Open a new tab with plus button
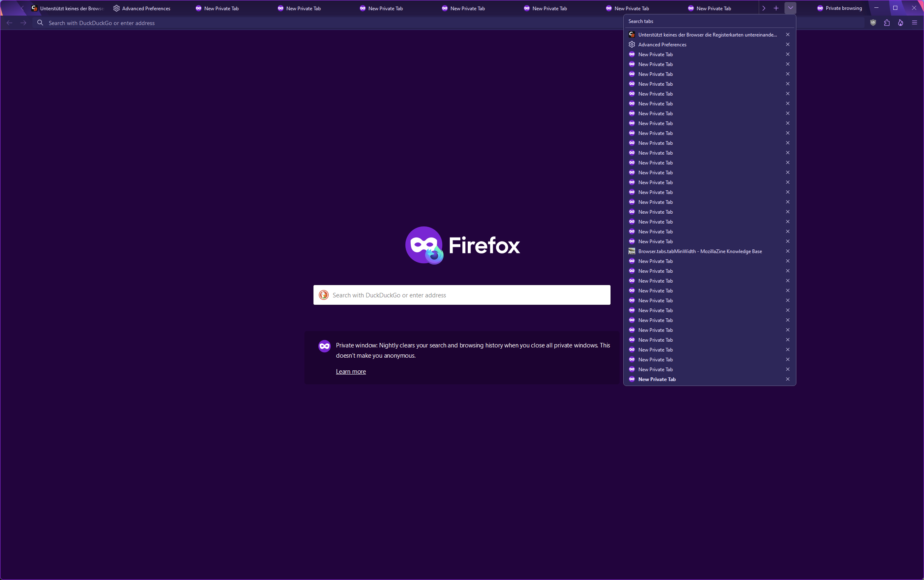 776,8
